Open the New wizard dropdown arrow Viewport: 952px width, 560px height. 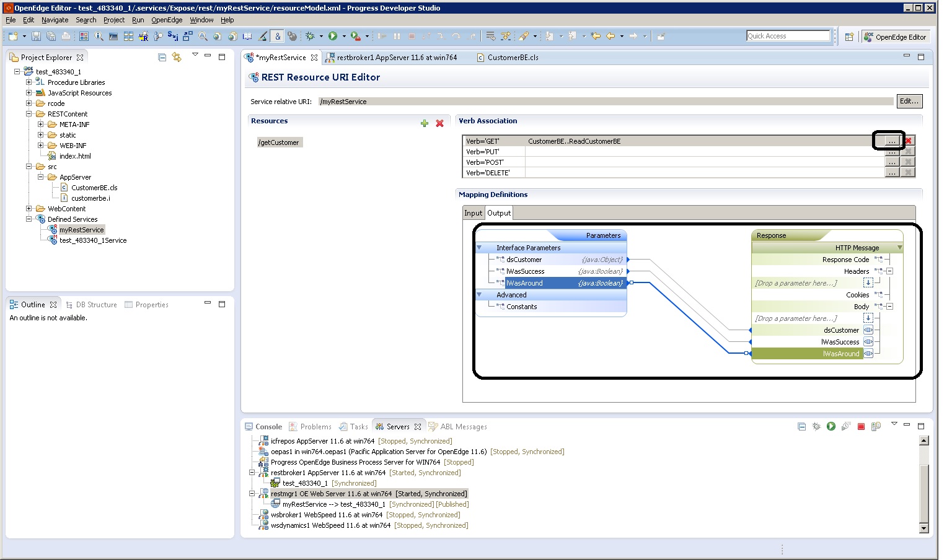pyautogui.click(x=24, y=37)
